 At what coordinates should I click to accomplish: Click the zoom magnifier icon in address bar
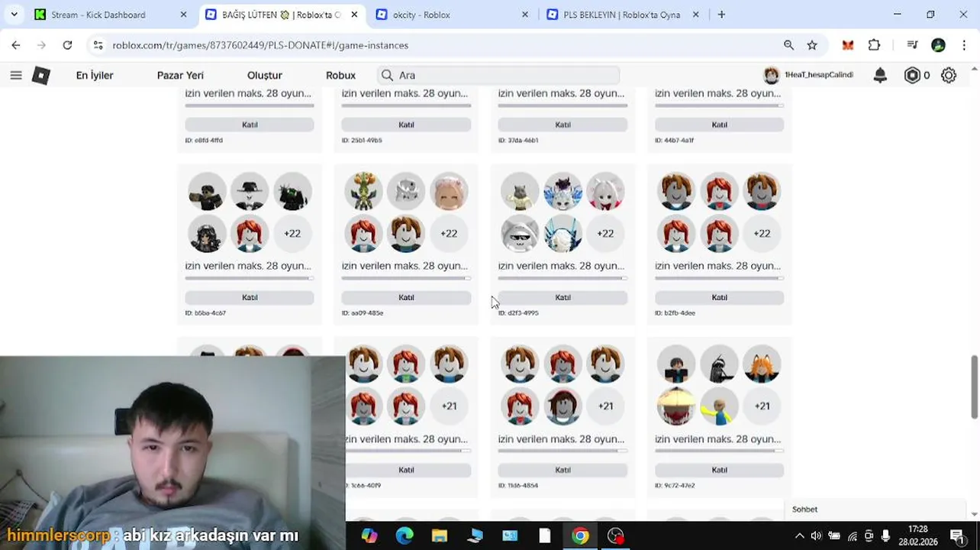(x=788, y=45)
